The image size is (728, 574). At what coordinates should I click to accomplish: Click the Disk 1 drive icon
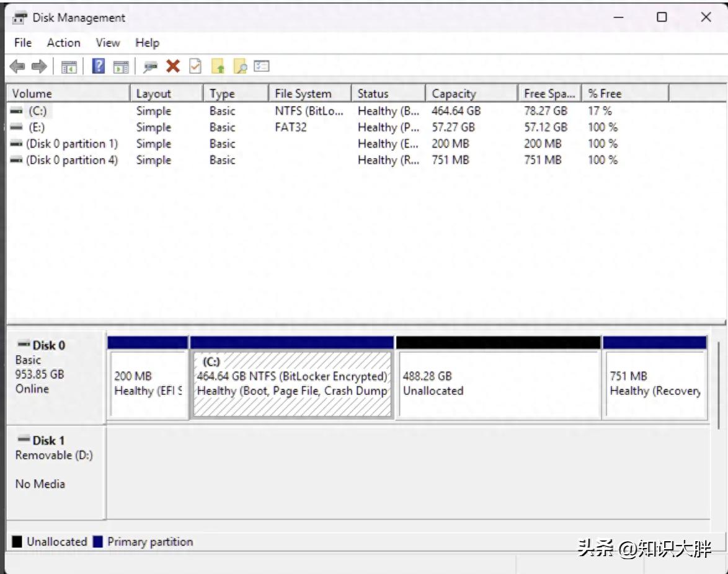pyautogui.click(x=24, y=439)
